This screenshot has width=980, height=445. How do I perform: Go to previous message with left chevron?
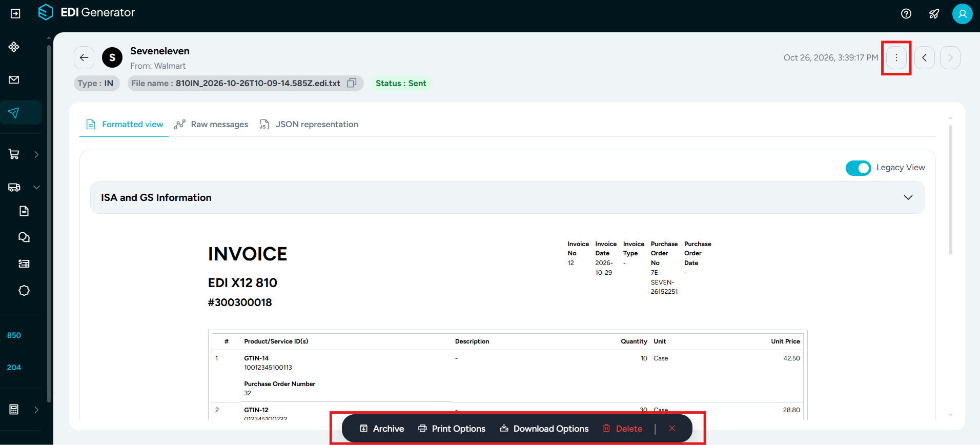coord(925,57)
